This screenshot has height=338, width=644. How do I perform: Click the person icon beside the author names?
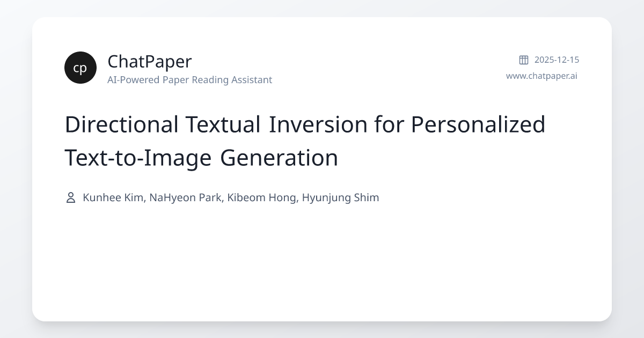pyautogui.click(x=70, y=197)
